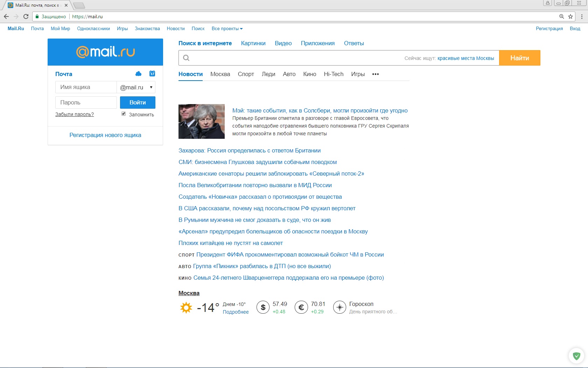Open the @mail.ru domain dropdown
This screenshot has height=368, width=588.
click(136, 87)
